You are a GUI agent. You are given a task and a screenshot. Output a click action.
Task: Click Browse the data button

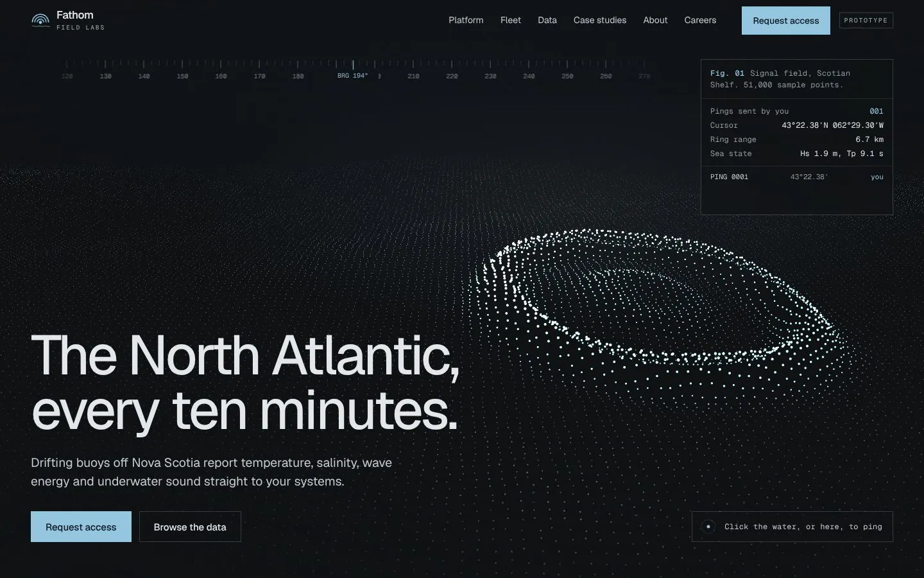click(190, 527)
